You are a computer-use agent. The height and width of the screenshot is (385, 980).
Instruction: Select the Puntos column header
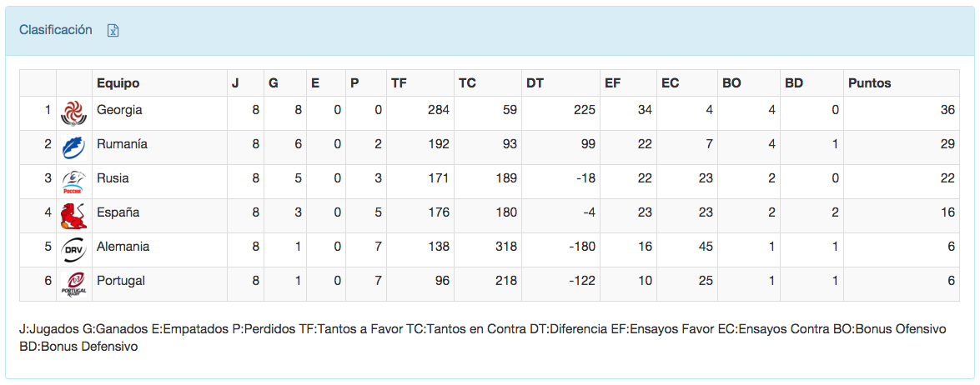pyautogui.click(x=869, y=83)
